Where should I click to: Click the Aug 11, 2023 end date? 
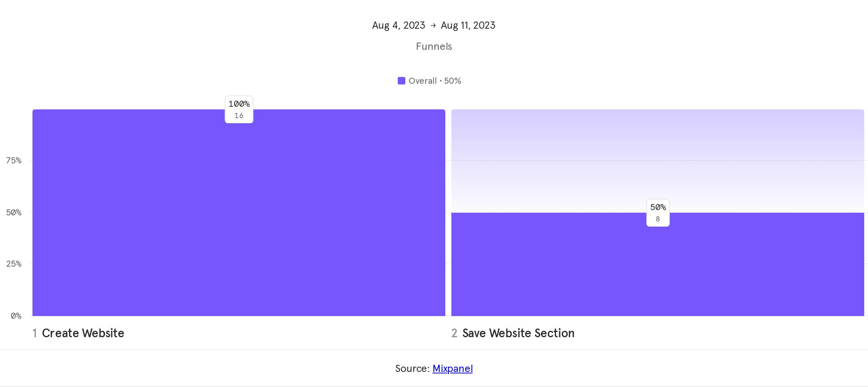click(x=468, y=25)
